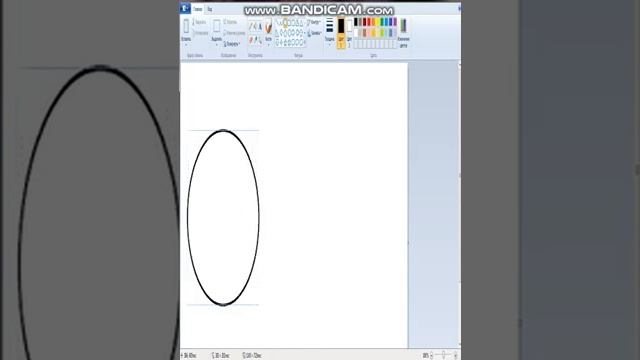Click the Crop command in Image group
This screenshot has height=360, width=640.
(231, 22)
